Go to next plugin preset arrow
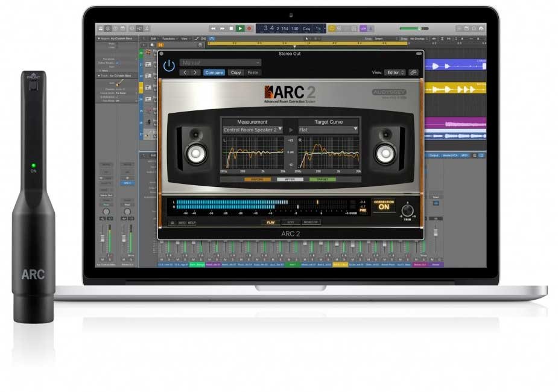 tap(195, 72)
